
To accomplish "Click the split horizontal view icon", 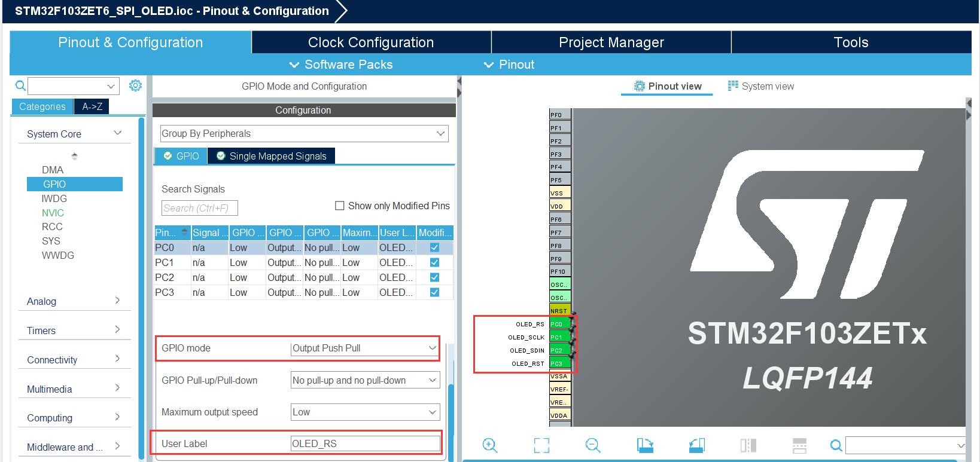I will pos(800,445).
